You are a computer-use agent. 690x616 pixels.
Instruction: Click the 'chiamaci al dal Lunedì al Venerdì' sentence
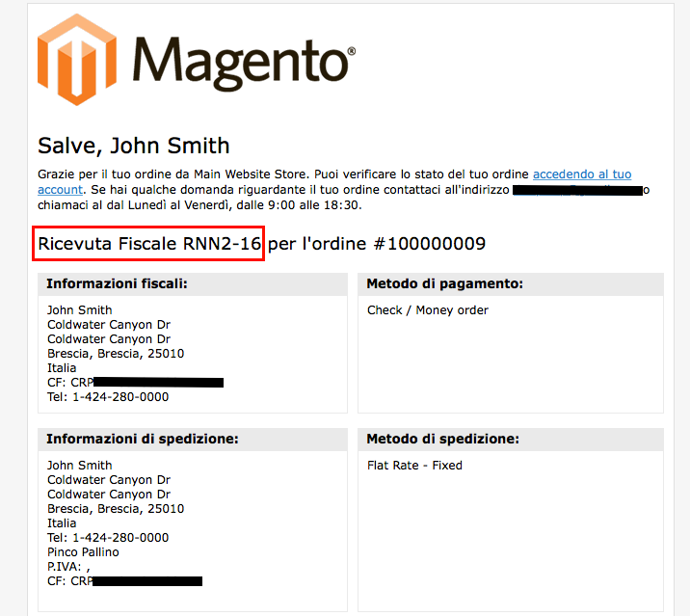point(199,205)
